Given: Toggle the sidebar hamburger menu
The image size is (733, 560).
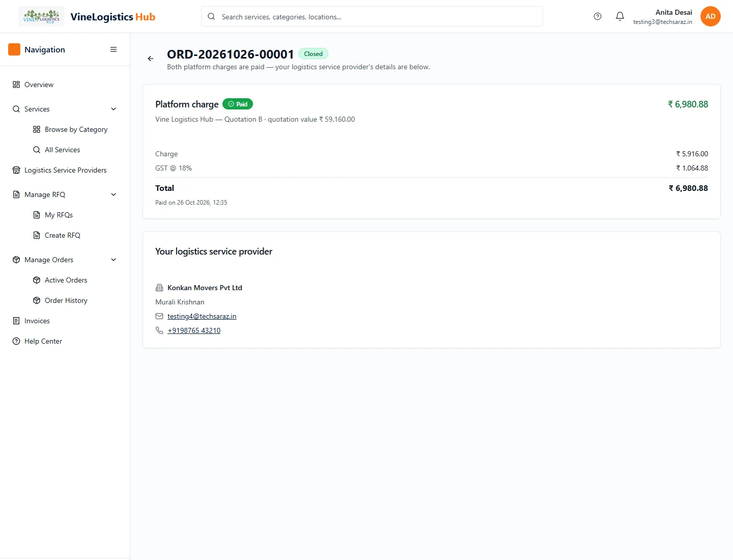Looking at the screenshot, I should pos(114,49).
